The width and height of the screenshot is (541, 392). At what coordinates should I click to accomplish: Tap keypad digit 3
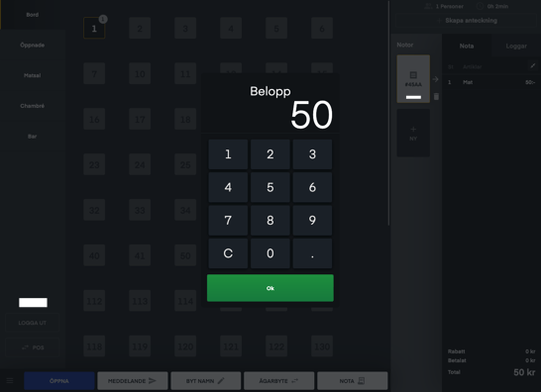312,154
